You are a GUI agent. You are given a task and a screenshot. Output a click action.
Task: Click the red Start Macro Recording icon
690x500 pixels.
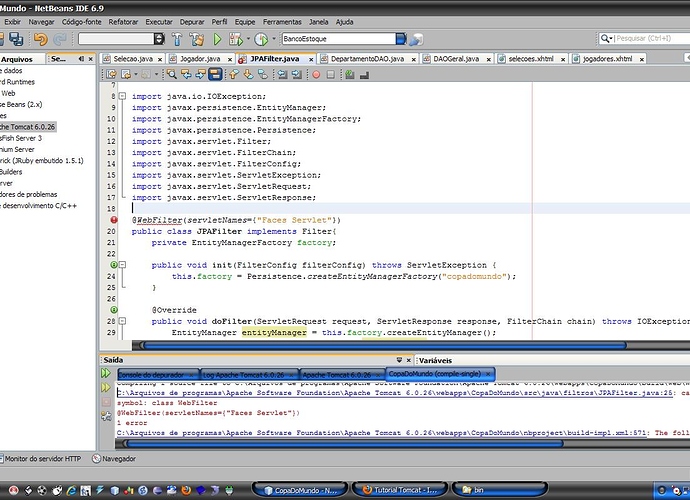coord(315,74)
